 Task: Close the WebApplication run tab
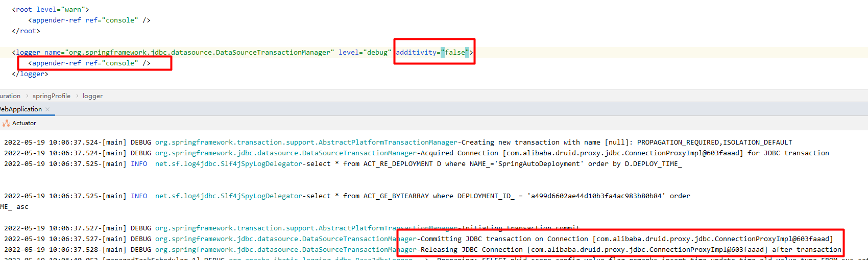pos(47,109)
